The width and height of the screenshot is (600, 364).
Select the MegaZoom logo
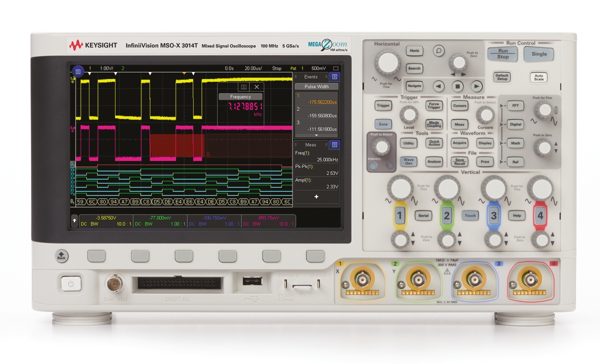pyautogui.click(x=328, y=45)
